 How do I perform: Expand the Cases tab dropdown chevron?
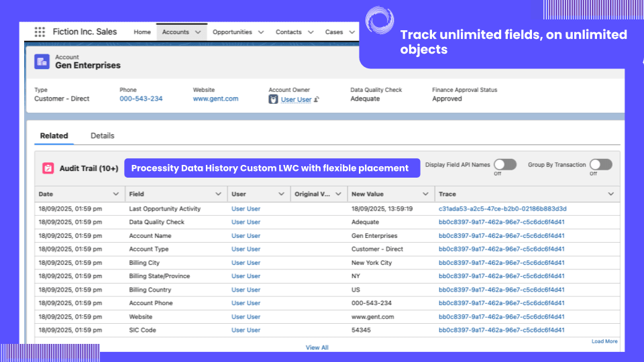coord(352,32)
